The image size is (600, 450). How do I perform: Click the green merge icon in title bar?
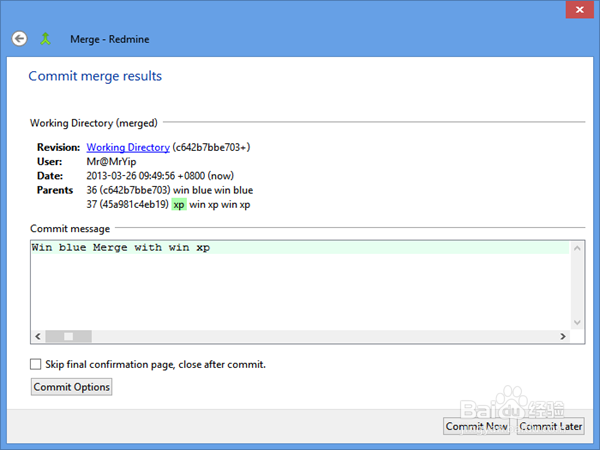46,39
